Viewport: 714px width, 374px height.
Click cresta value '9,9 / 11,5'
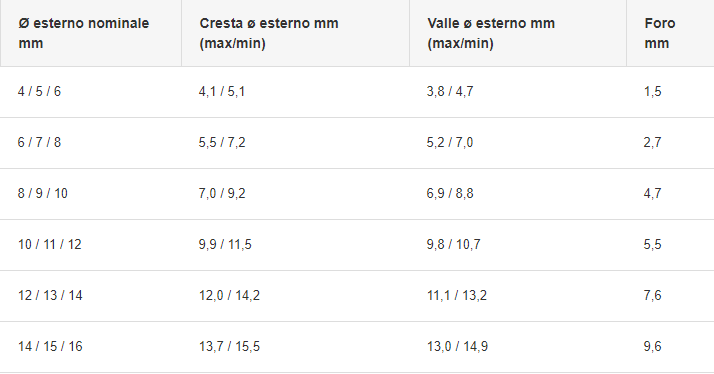click(x=225, y=245)
